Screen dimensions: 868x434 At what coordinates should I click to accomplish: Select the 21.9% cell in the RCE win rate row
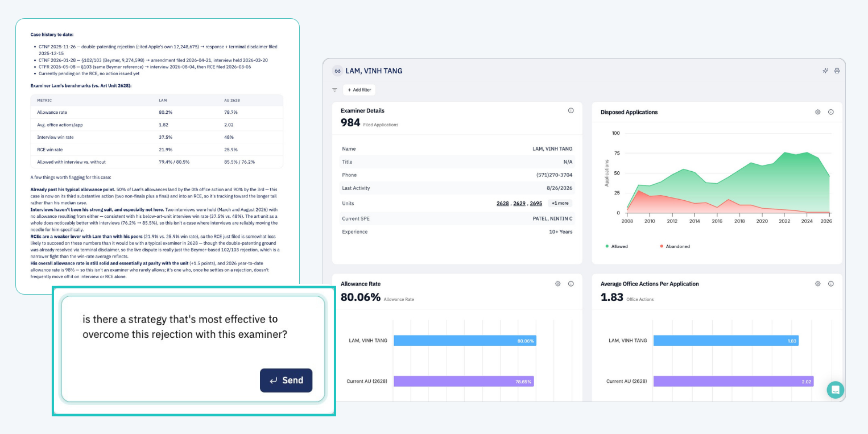tap(166, 150)
